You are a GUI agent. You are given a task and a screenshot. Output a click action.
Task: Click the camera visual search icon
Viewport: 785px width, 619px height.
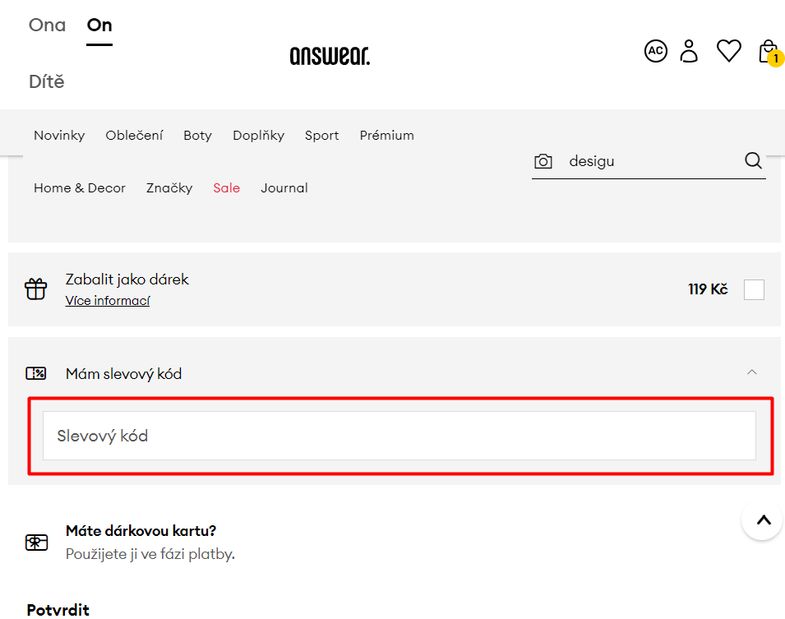click(x=543, y=161)
